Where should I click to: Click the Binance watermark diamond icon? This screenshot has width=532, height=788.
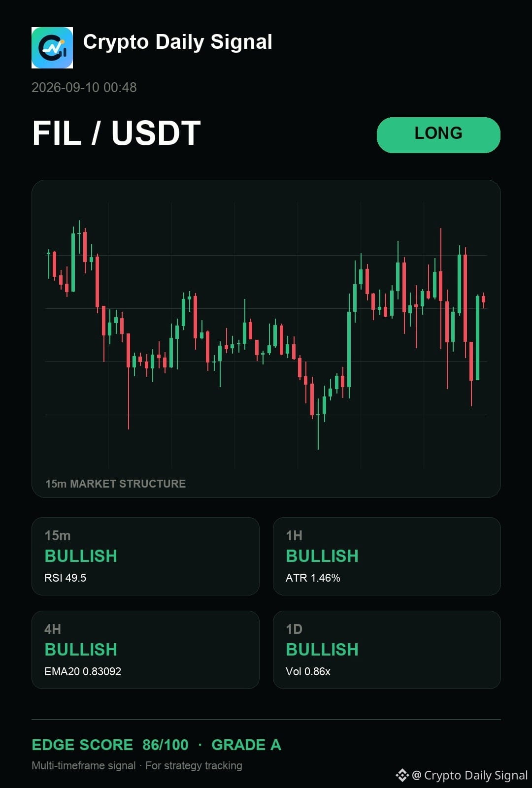tap(402, 775)
